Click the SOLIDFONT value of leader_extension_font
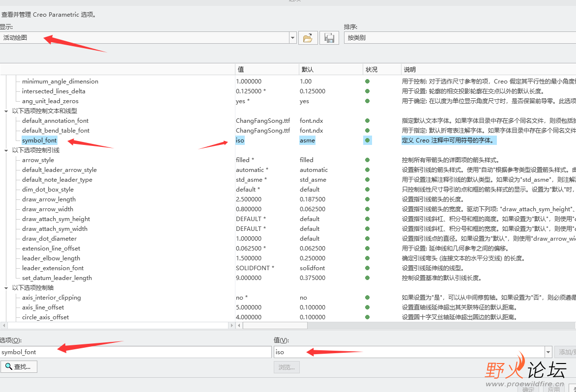576x392 pixels. coord(255,268)
